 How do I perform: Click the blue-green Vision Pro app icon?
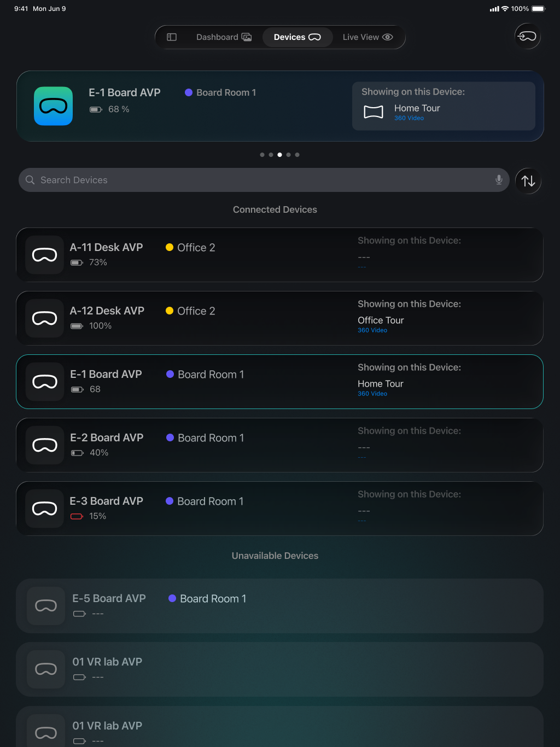pyautogui.click(x=54, y=106)
